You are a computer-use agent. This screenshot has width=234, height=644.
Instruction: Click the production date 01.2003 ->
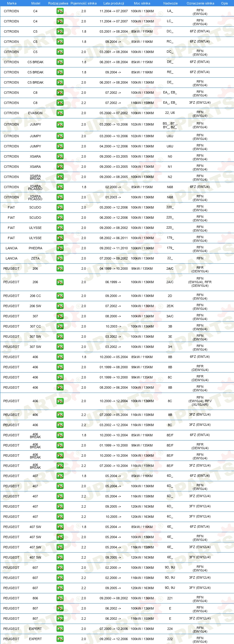113,197
